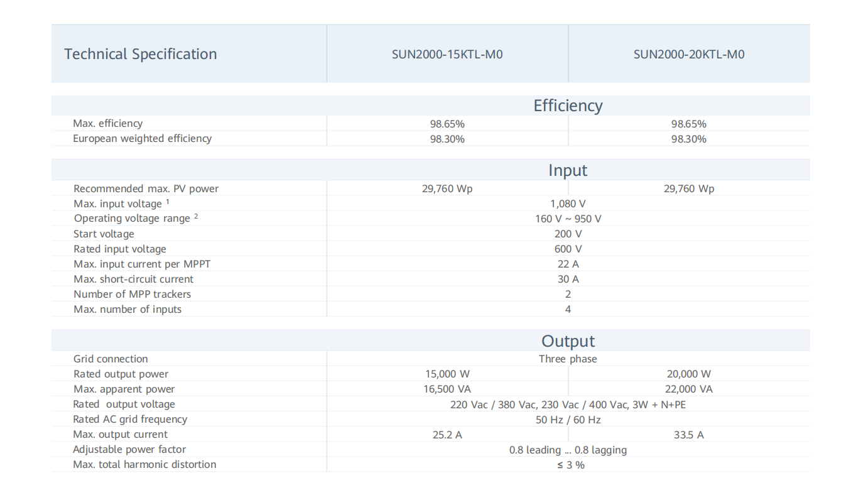Click the 'Rated output power' label
This screenshot has width=868, height=483.
click(x=121, y=374)
